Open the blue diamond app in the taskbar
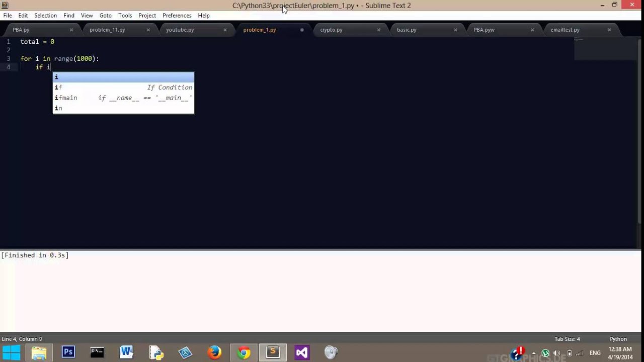Viewport: 644px width, 362px height. [x=185, y=353]
